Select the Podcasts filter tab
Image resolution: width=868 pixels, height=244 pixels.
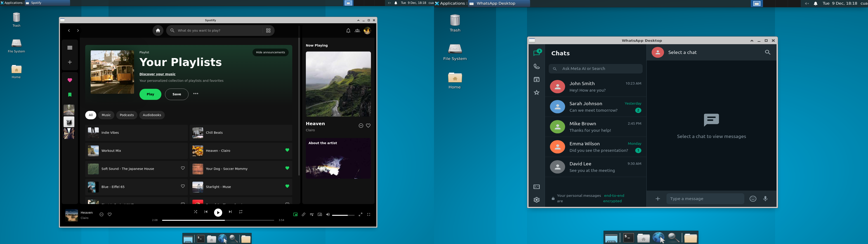[x=127, y=115]
